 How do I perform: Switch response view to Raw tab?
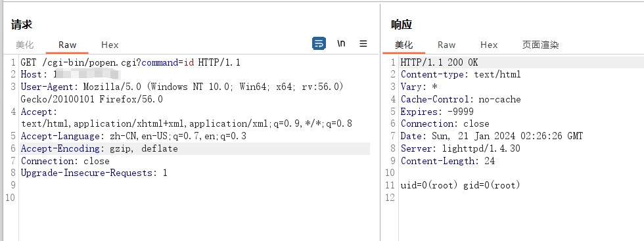click(446, 45)
